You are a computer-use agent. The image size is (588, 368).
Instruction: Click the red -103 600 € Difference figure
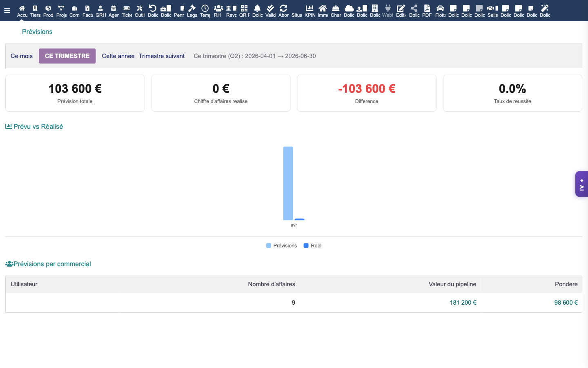[367, 89]
